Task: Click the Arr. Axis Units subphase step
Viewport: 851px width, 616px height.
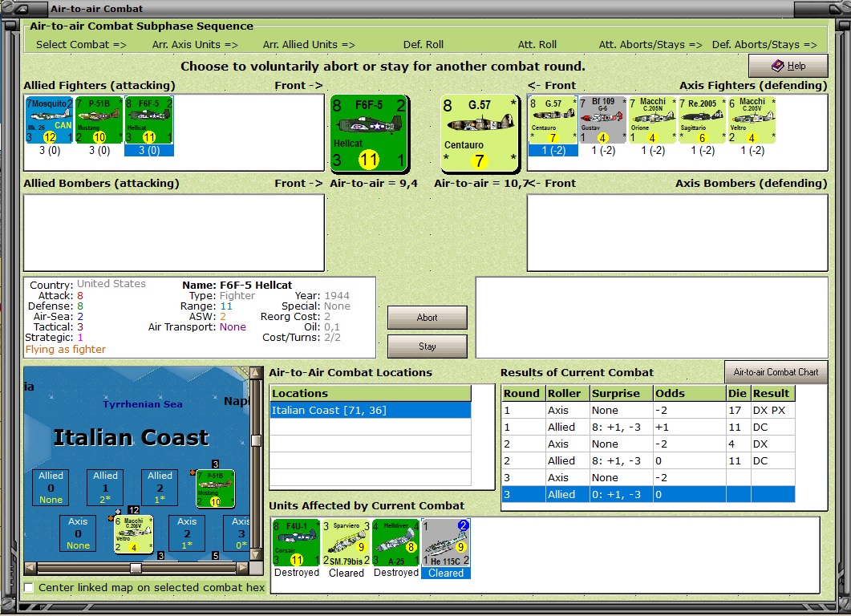Action: coord(195,44)
